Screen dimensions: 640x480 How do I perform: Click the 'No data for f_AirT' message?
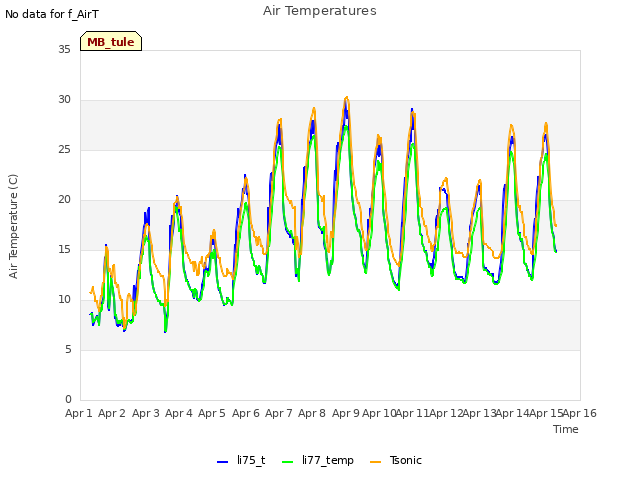point(52,14)
